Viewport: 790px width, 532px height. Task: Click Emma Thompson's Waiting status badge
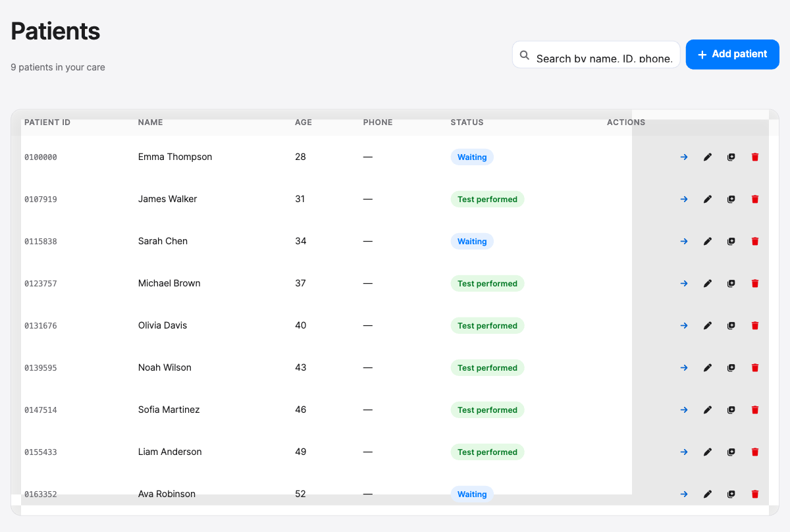pyautogui.click(x=472, y=157)
